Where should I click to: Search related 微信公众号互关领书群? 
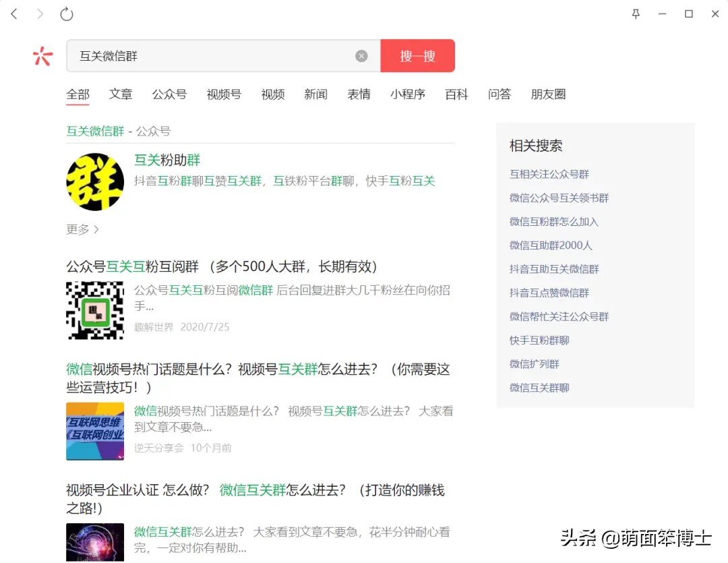coord(559,198)
